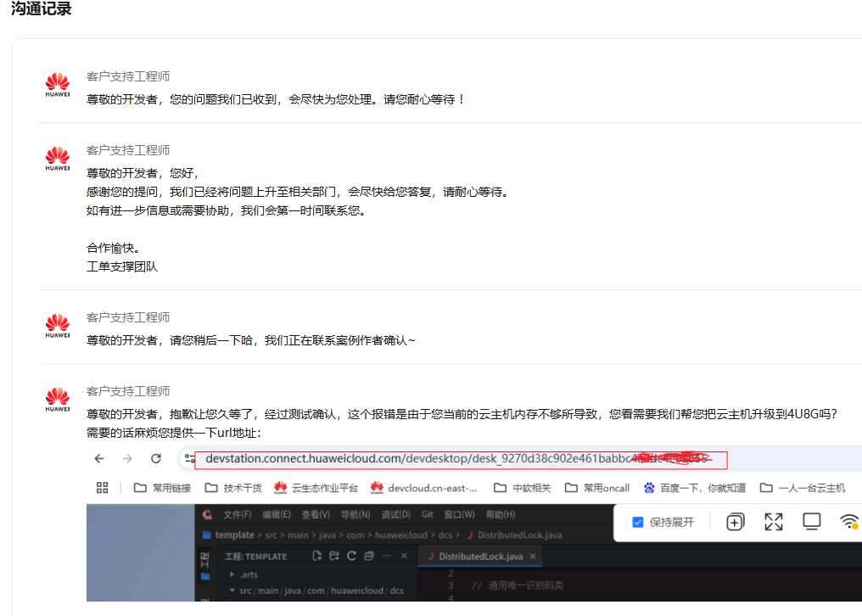Click the devstation.connect.huaweicloud.com address bar
The width and height of the screenshot is (862, 616).
click(461, 459)
